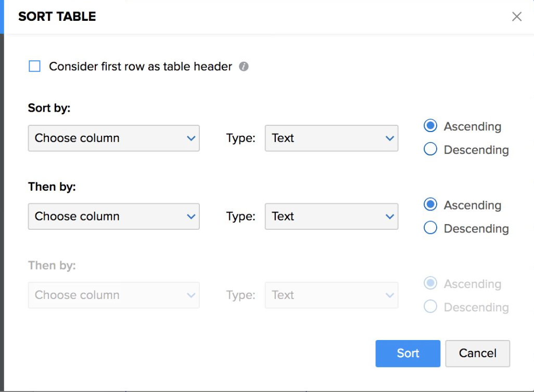The width and height of the screenshot is (534, 392).
Task: Choose Ascending for the first Then by row
Action: [430, 205]
